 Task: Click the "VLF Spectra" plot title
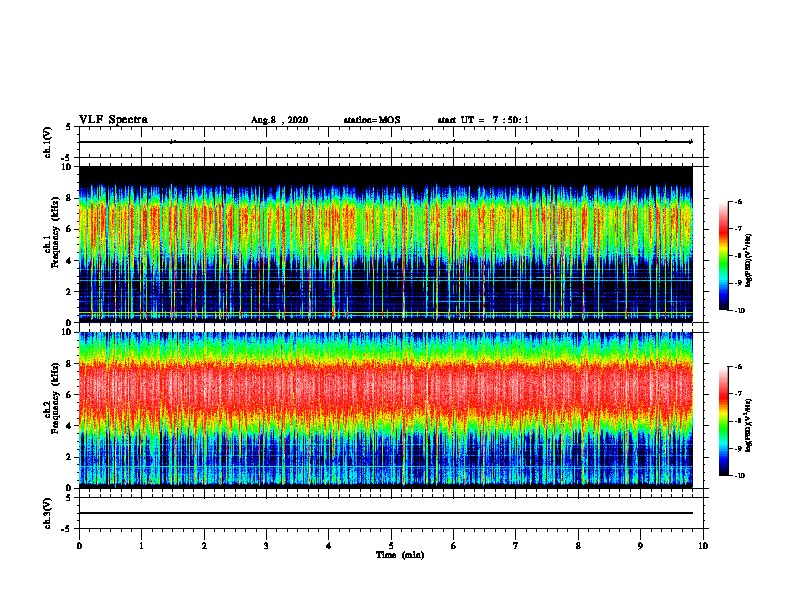(x=113, y=120)
